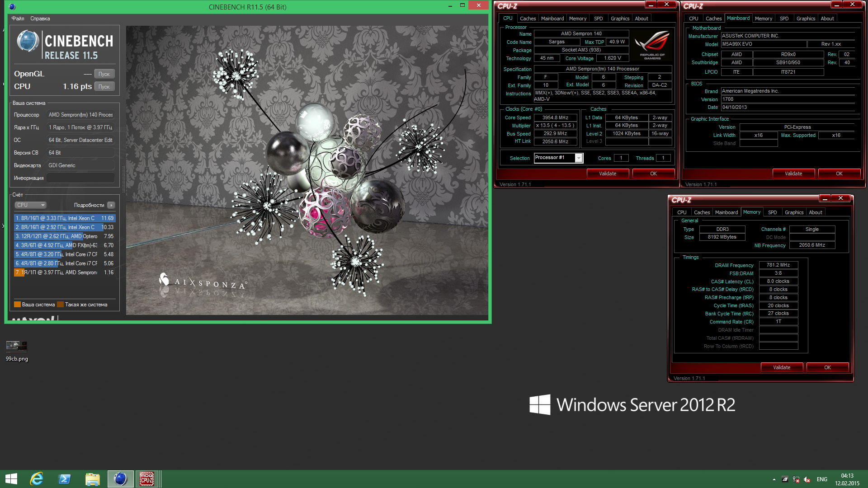The image size is (868, 488).
Task: Run CPU test with Пуск button
Action: pyautogui.click(x=104, y=86)
